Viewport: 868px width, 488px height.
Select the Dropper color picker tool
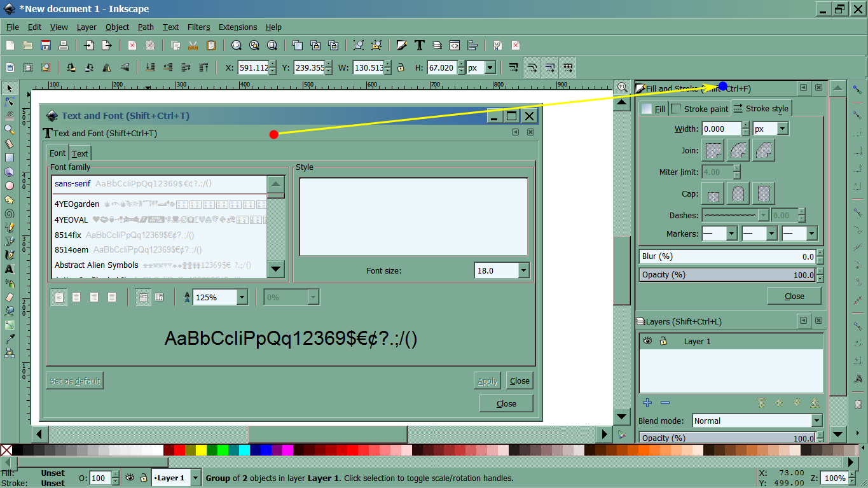pos(10,339)
